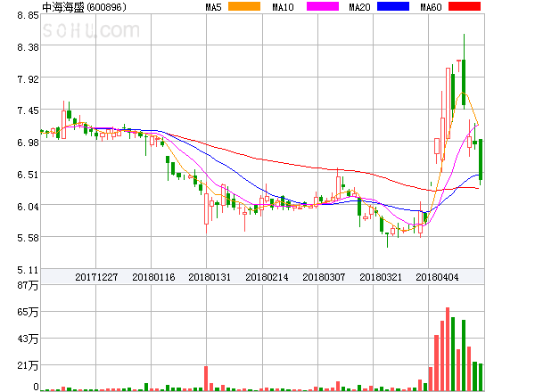Screen dimensions: 535x392
Task: Click the 6.04 price axis label
Action: pyautogui.click(x=29, y=207)
